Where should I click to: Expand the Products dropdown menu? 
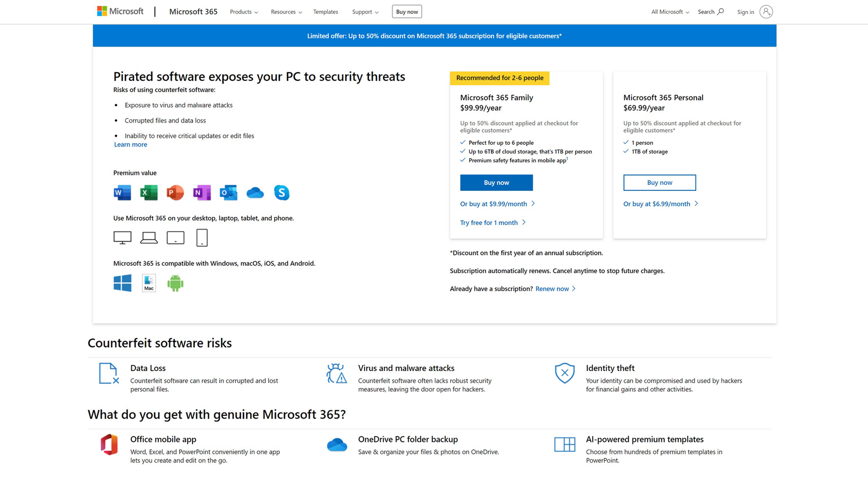(x=244, y=12)
